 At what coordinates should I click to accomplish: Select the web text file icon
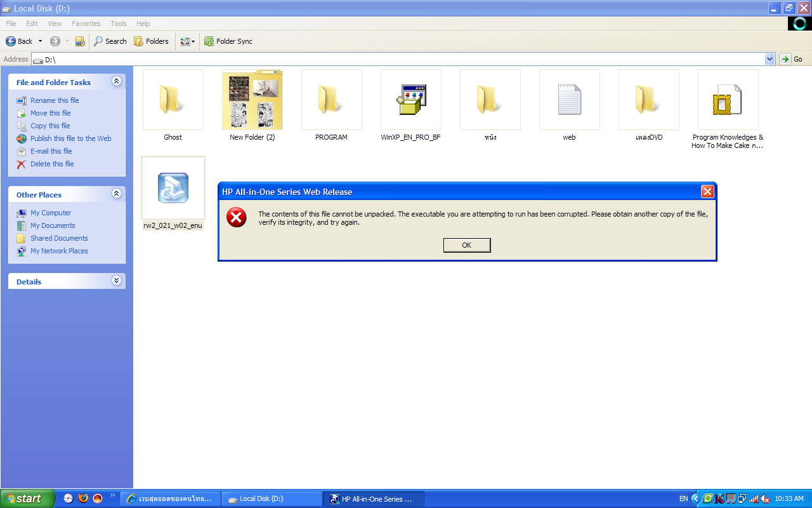(569, 100)
